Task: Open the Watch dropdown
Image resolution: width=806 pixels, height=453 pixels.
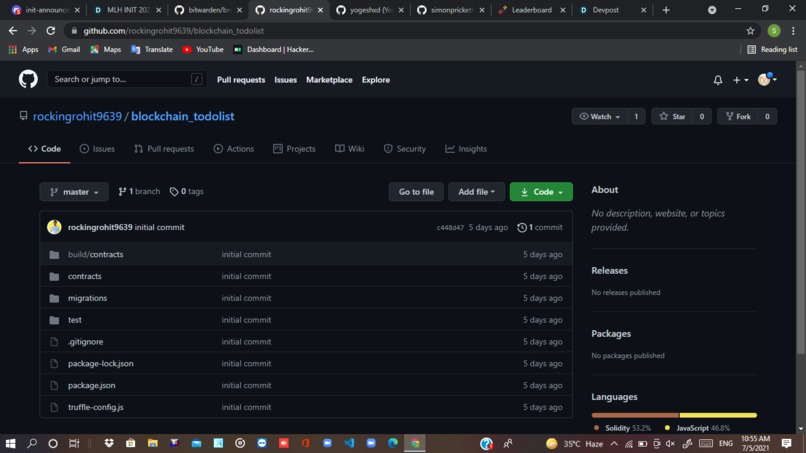Action: pyautogui.click(x=599, y=117)
